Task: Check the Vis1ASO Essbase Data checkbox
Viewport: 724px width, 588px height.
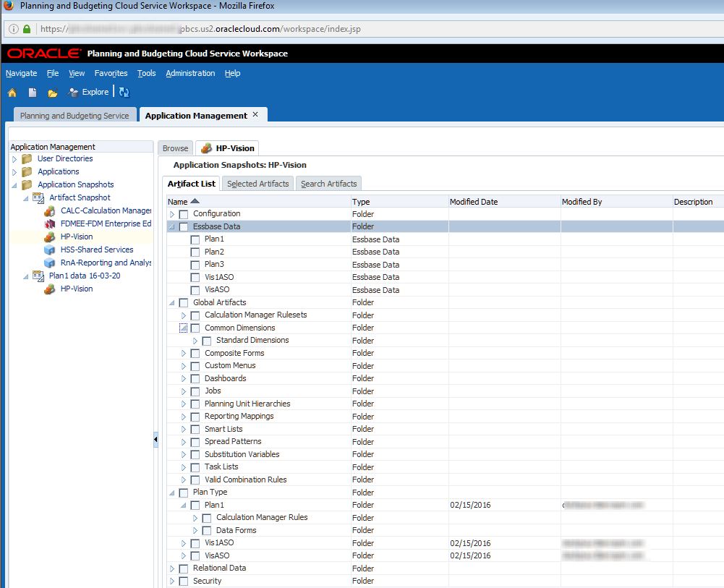Action: (195, 278)
